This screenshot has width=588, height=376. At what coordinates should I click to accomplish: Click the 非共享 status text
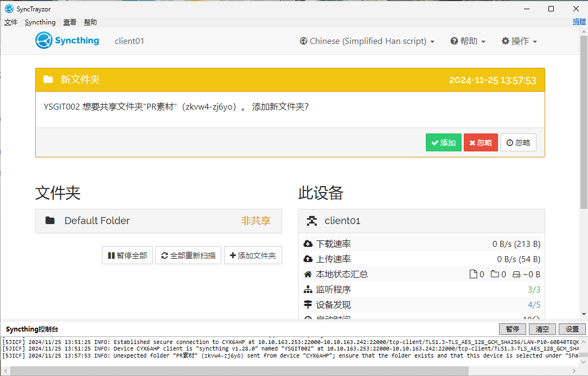tap(255, 221)
